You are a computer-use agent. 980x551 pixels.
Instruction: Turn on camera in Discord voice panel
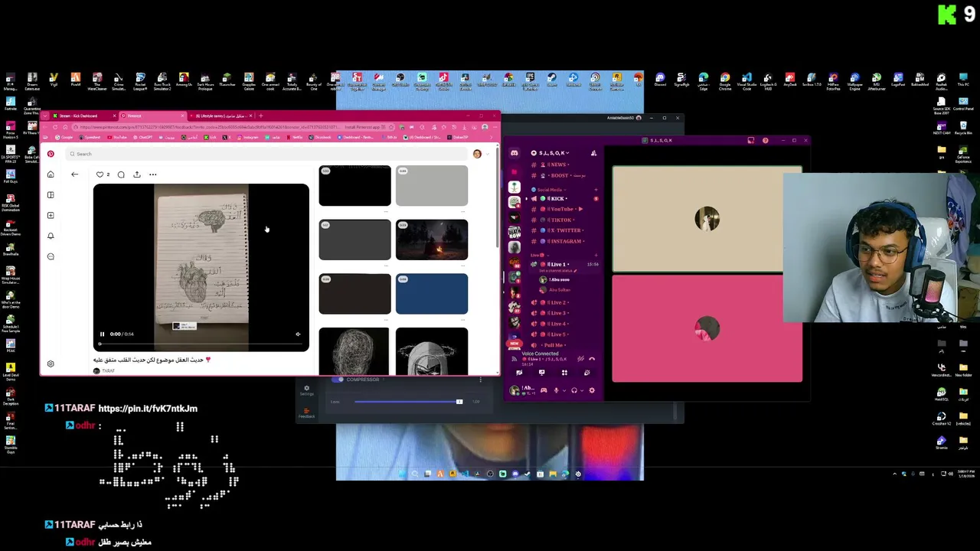click(x=519, y=373)
